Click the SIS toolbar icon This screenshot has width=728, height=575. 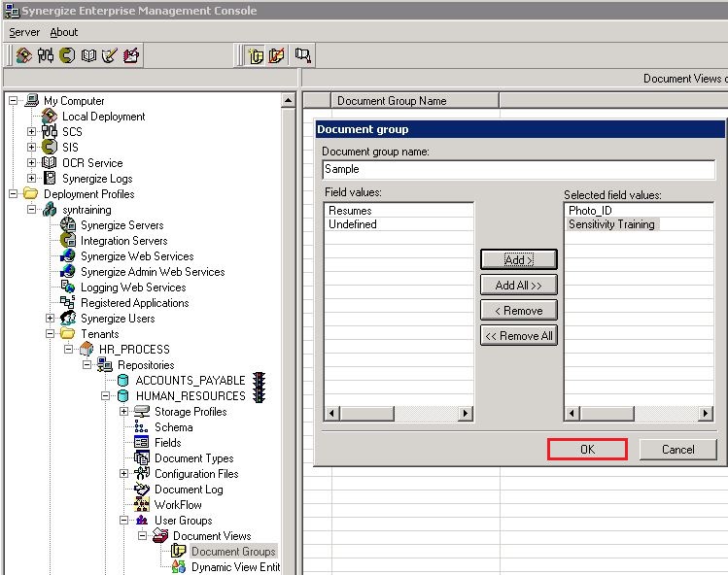click(67, 55)
